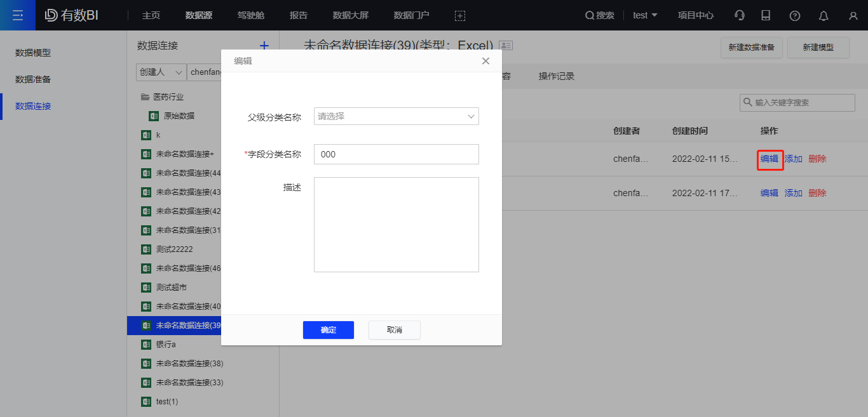Screen dimensions: 868x417
Task: Open the 搜索 search icon
Action: pyautogui.click(x=599, y=15)
